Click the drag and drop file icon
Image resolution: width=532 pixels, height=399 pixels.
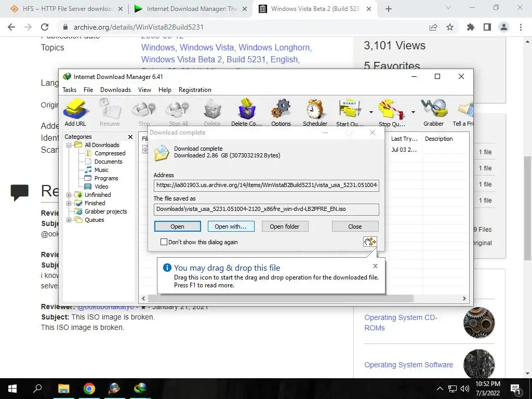[x=370, y=242]
